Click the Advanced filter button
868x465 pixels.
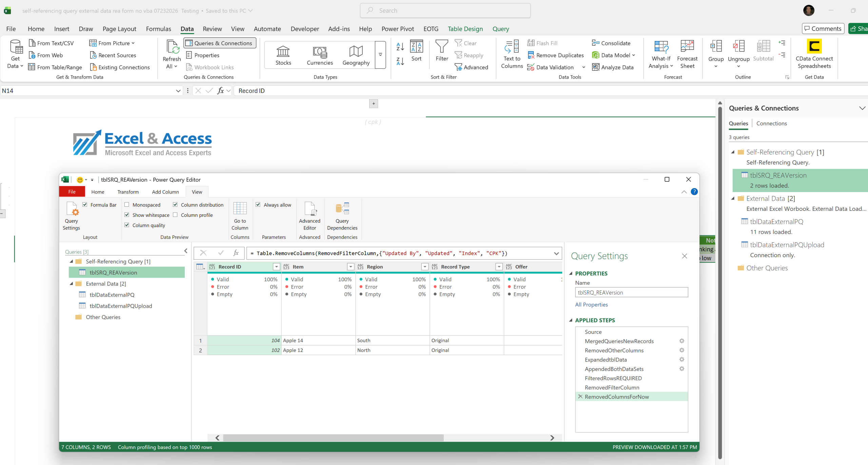tap(472, 67)
